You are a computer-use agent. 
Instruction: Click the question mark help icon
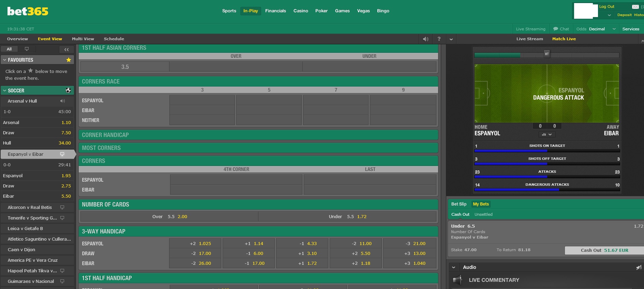tap(439, 39)
